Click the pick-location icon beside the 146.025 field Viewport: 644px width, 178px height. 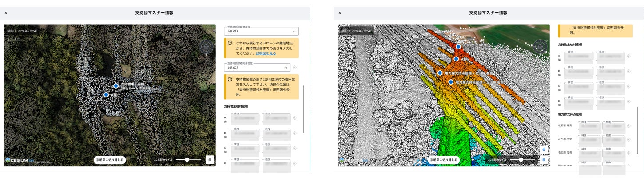coord(295,68)
